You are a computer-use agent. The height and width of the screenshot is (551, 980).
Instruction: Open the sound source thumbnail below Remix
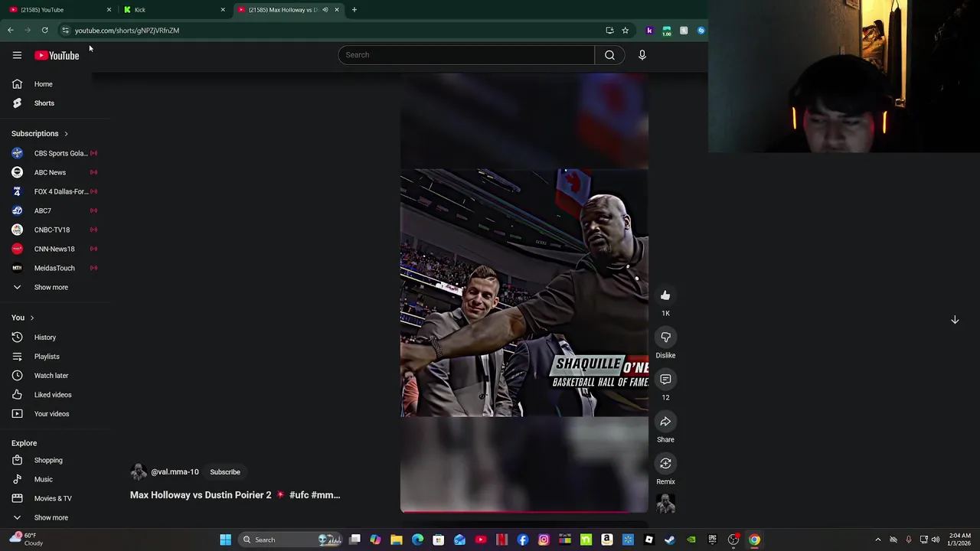coord(665,503)
